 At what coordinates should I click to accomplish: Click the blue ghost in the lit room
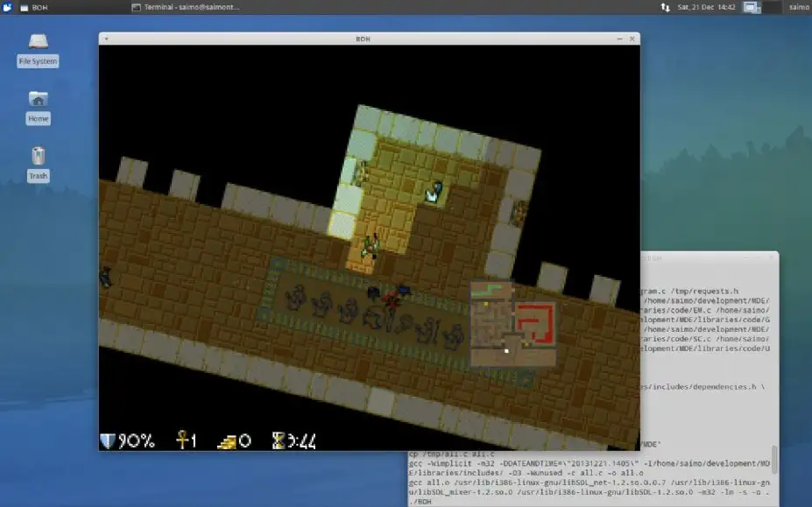434,192
